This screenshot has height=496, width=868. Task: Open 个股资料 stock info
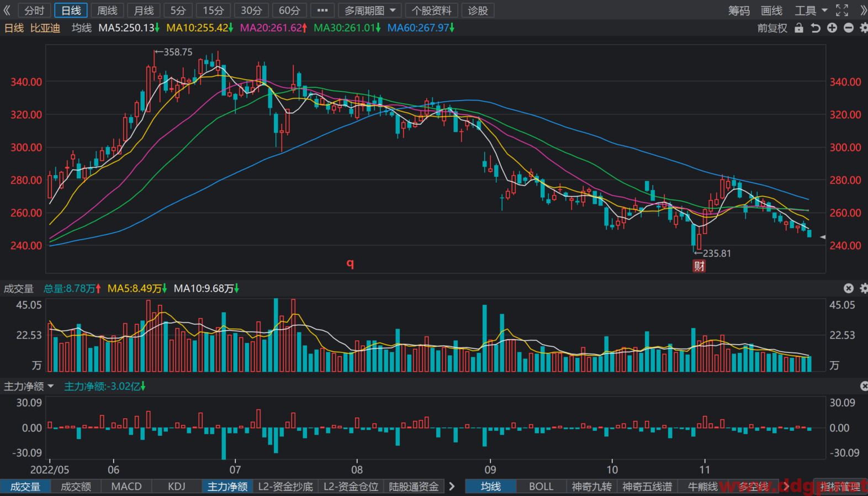click(431, 10)
